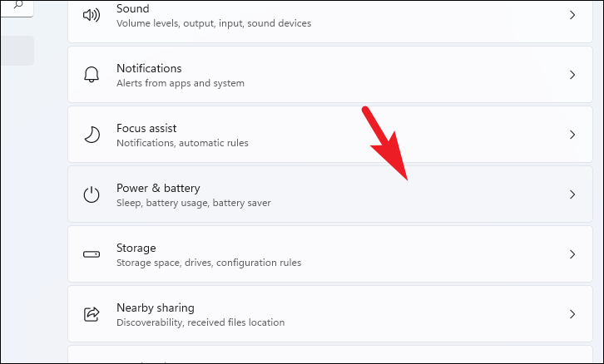604x364 pixels.
Task: Select the Focus assist title
Action: click(146, 128)
